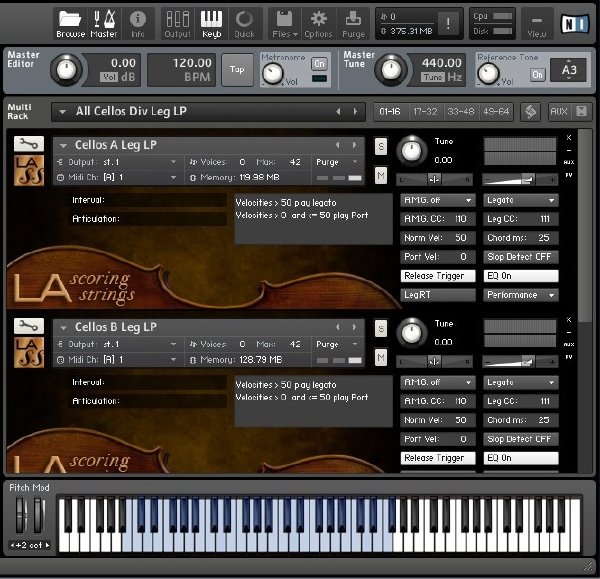This screenshot has width=600, height=579.
Task: Load next instrument for Cellos A
Action: 354,145
